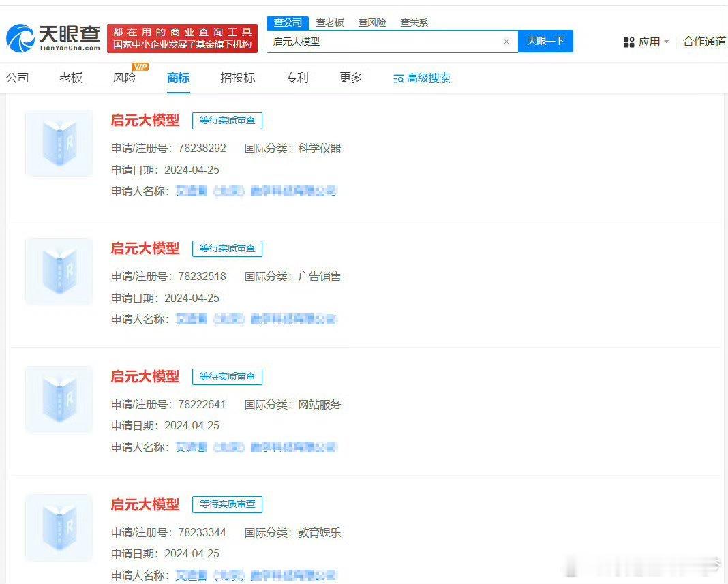Click 等待实质审查 tag for 78233344
The image size is (728, 584).
[228, 505]
